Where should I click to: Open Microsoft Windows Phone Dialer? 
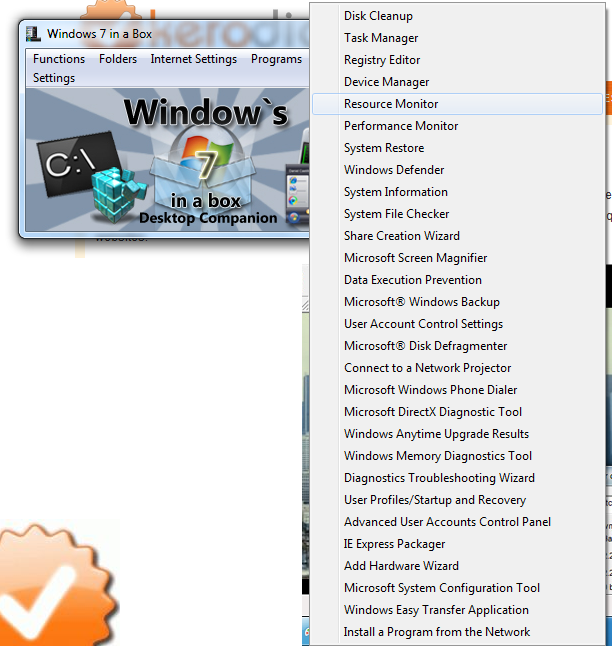tap(457, 390)
